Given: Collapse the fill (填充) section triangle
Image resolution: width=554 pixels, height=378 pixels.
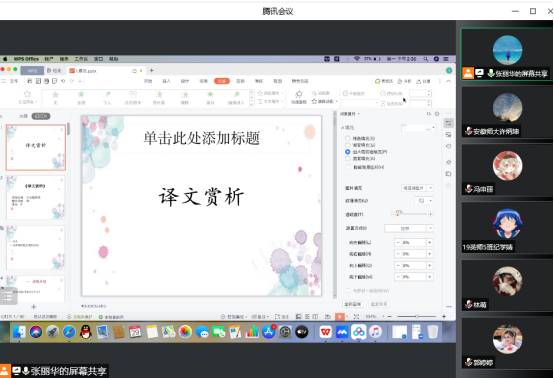Looking at the screenshot, I should [342, 128].
